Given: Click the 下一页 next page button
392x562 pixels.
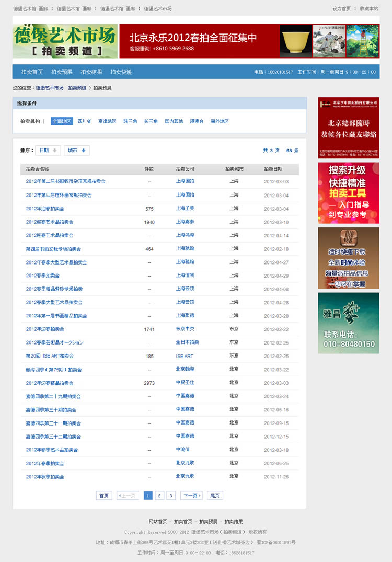Looking at the screenshot, I should pyautogui.click(x=191, y=496).
